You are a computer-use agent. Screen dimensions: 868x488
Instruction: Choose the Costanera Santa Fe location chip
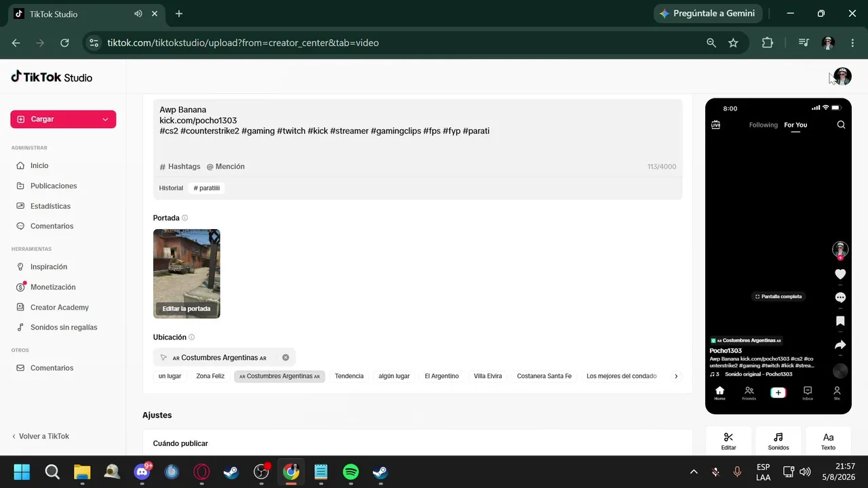(545, 376)
